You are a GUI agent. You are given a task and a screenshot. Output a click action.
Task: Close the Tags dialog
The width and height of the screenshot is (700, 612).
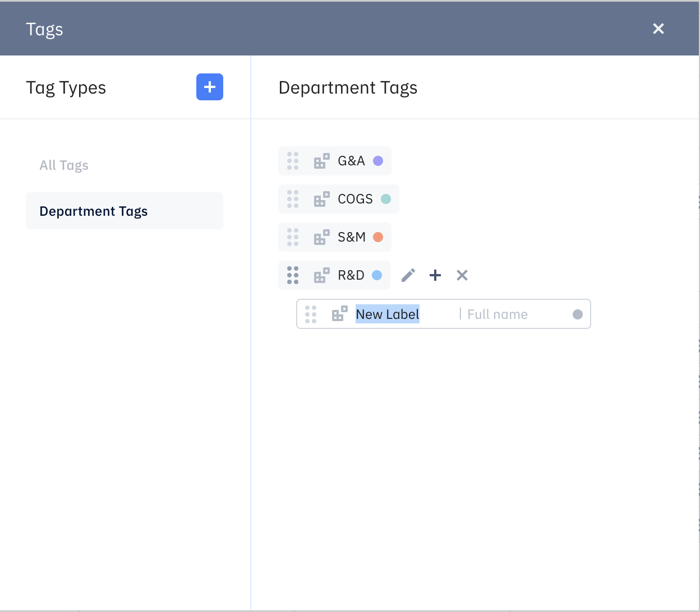[x=658, y=29]
